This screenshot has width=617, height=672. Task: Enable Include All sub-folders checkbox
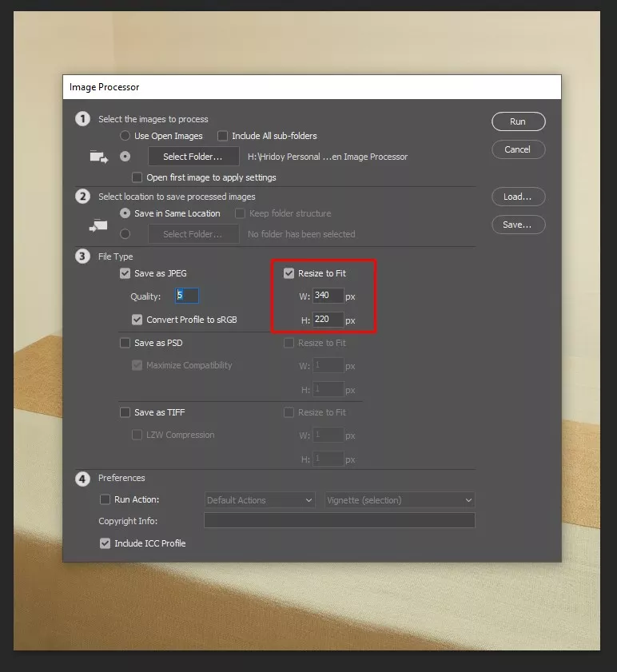point(223,136)
